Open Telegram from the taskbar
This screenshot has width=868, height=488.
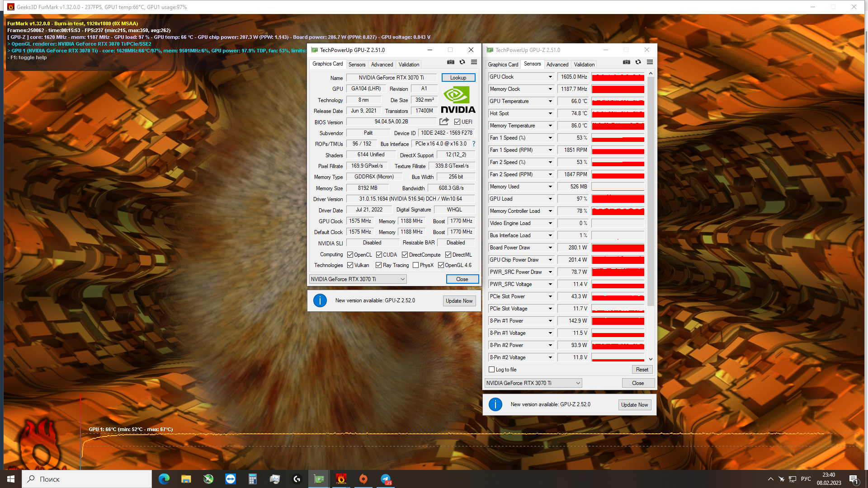point(386,479)
